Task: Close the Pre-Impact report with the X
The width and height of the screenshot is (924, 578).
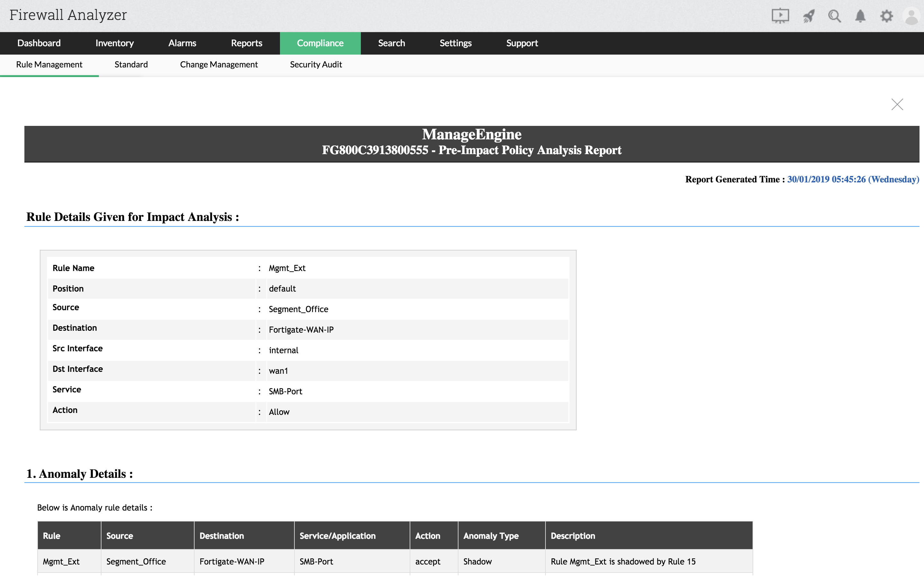Action: point(897,104)
